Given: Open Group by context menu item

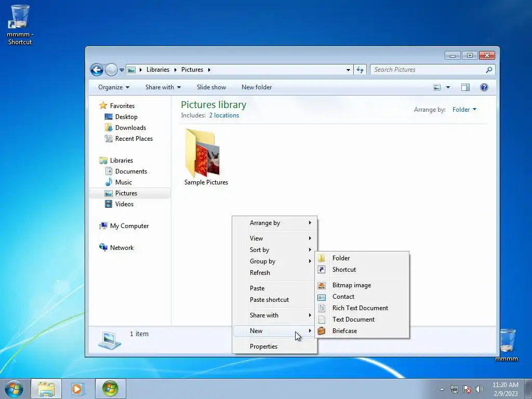Looking at the screenshot, I should [275, 261].
